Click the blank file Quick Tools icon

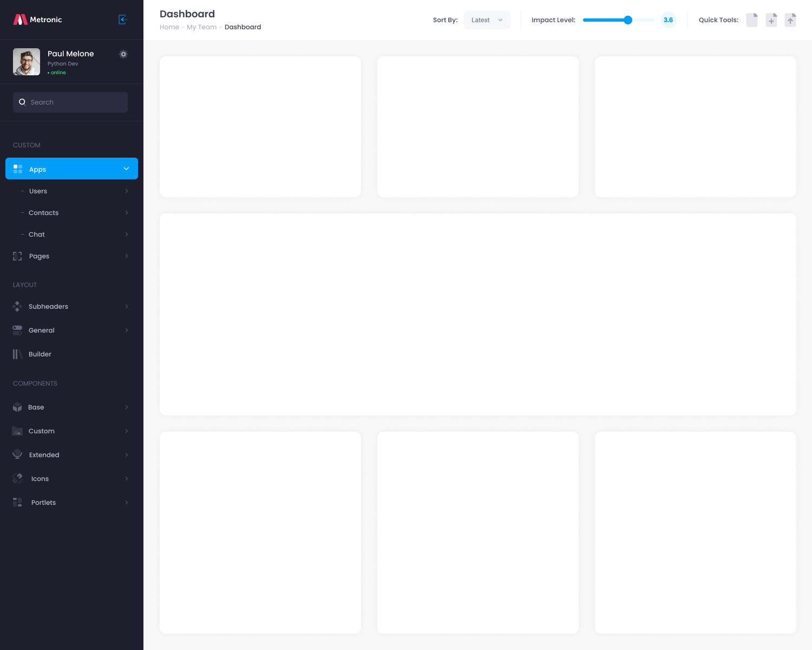[x=752, y=20]
